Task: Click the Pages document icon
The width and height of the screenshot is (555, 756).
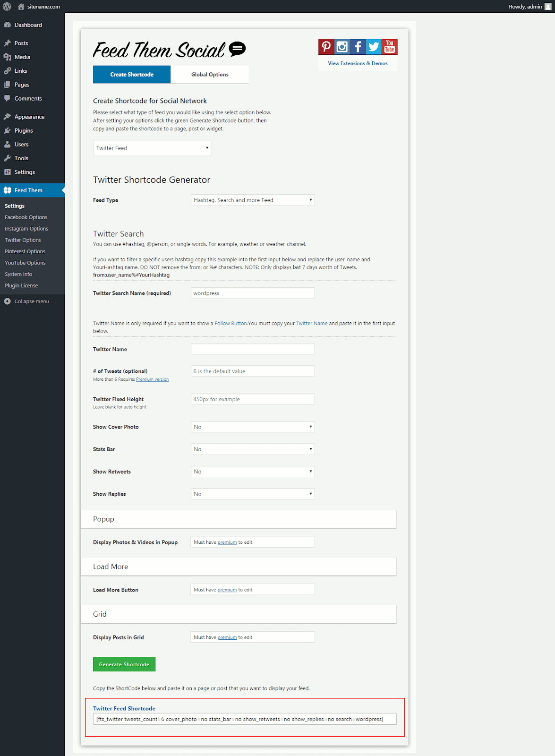Action: (7, 85)
